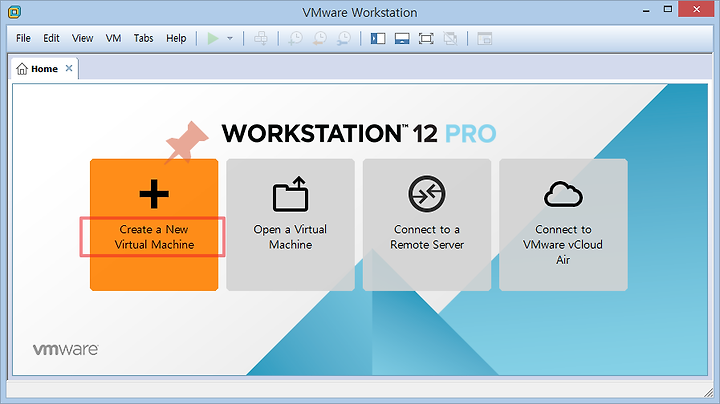Open the View menu

click(82, 38)
